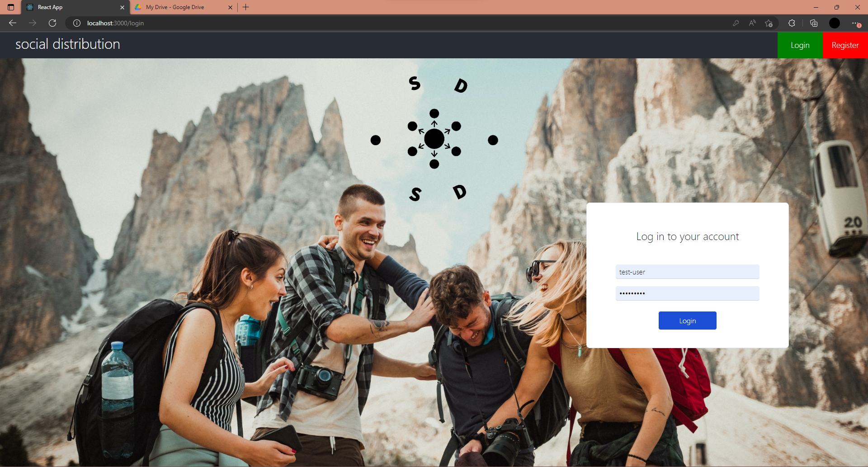The height and width of the screenshot is (467, 868).
Task: Open the Collections icon in toolbar
Action: pyautogui.click(x=814, y=23)
